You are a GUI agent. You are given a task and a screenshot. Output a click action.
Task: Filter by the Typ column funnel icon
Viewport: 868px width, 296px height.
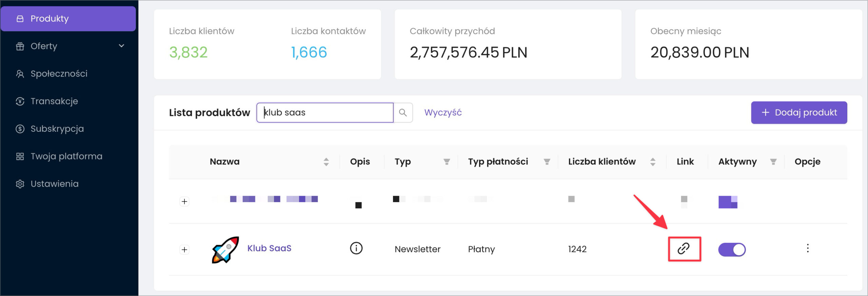[447, 162]
